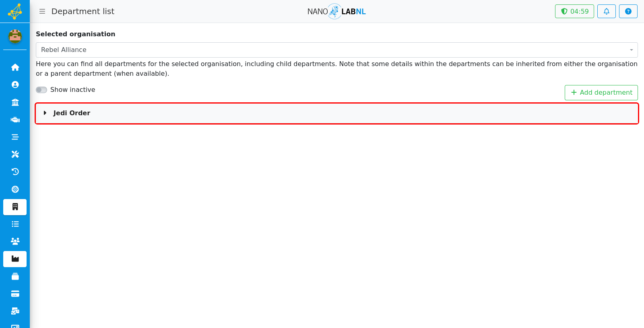This screenshot has height=328, width=644.
Task: Open the help question mark button
Action: [x=628, y=11]
